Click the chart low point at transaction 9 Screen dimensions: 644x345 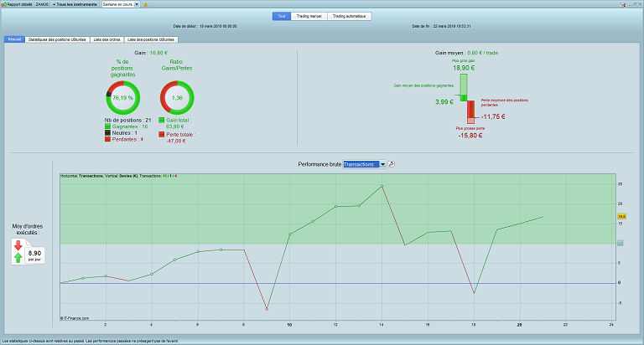click(267, 308)
